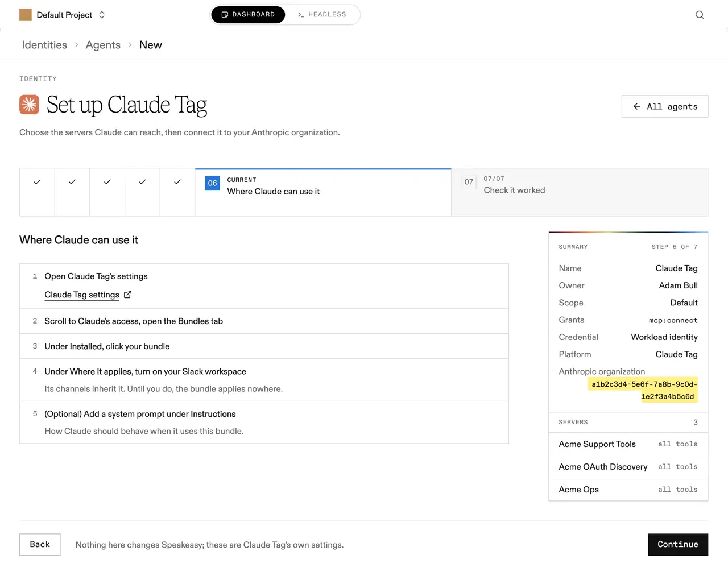Click the Adam Bull owner value

pyautogui.click(x=678, y=285)
